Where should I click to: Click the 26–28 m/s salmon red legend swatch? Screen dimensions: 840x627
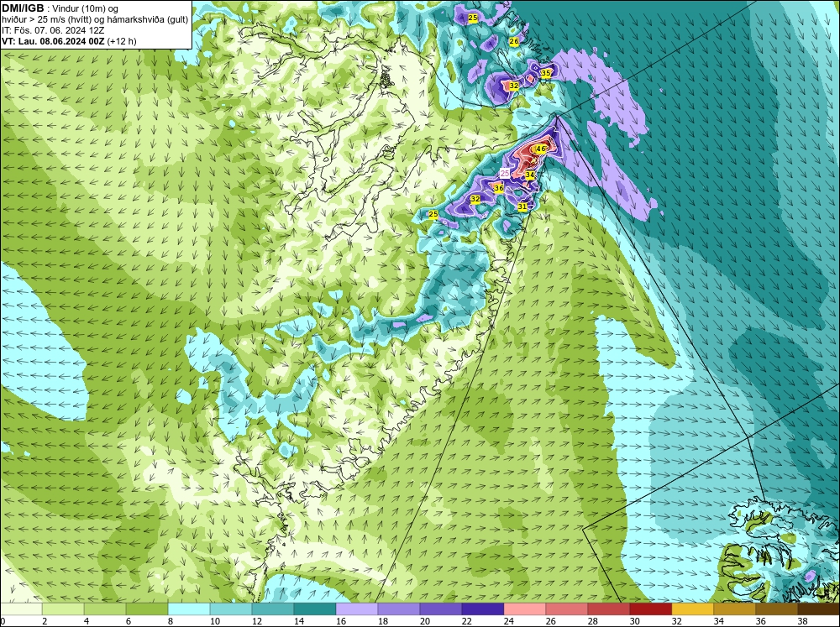coord(567,609)
